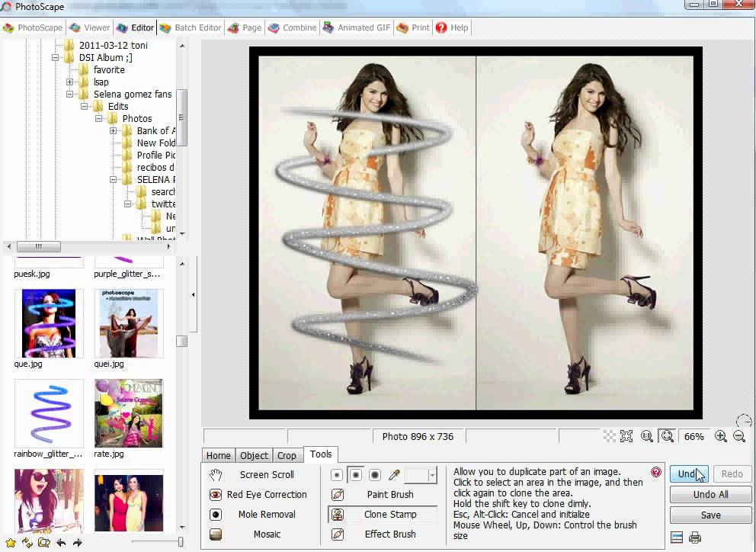
Task: Click the zoom in magnifier icon
Action: pos(720,437)
